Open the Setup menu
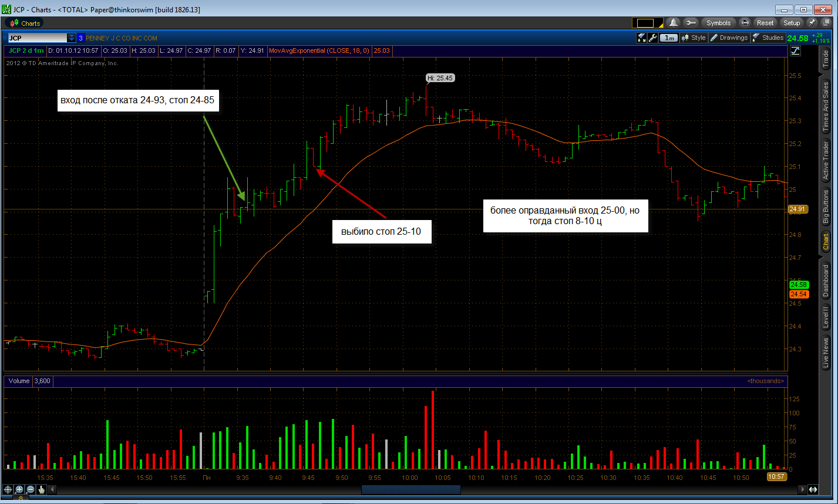Screen dimensions: 838x504 (x=792, y=23)
